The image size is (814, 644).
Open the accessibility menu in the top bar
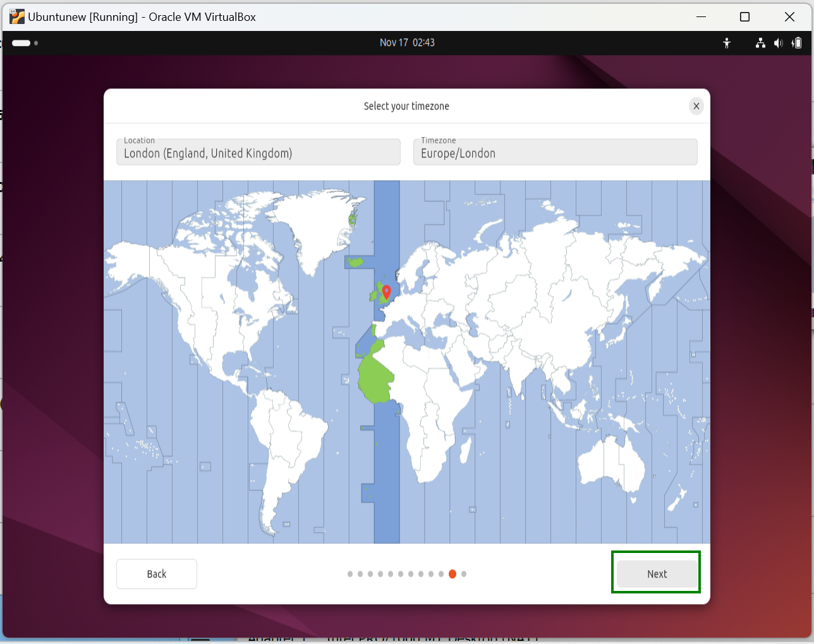pos(727,43)
